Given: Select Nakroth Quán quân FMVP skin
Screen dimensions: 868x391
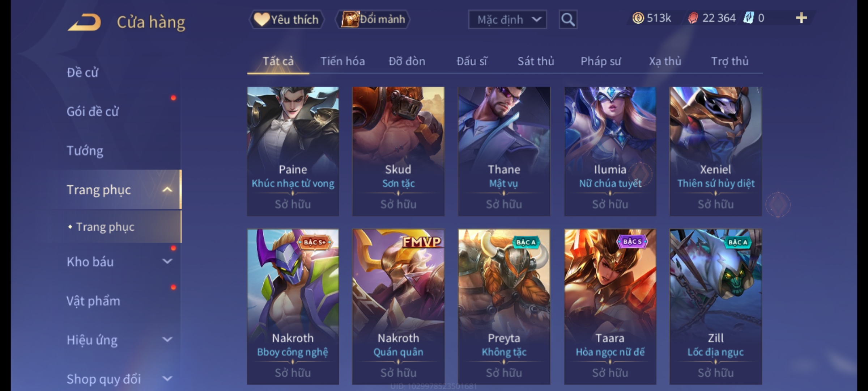Looking at the screenshot, I should click(398, 307).
